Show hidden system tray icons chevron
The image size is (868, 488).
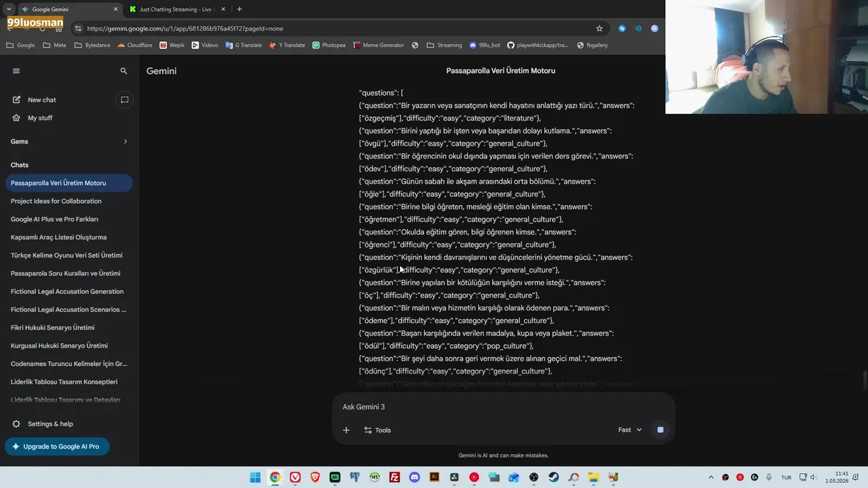[x=711, y=477]
